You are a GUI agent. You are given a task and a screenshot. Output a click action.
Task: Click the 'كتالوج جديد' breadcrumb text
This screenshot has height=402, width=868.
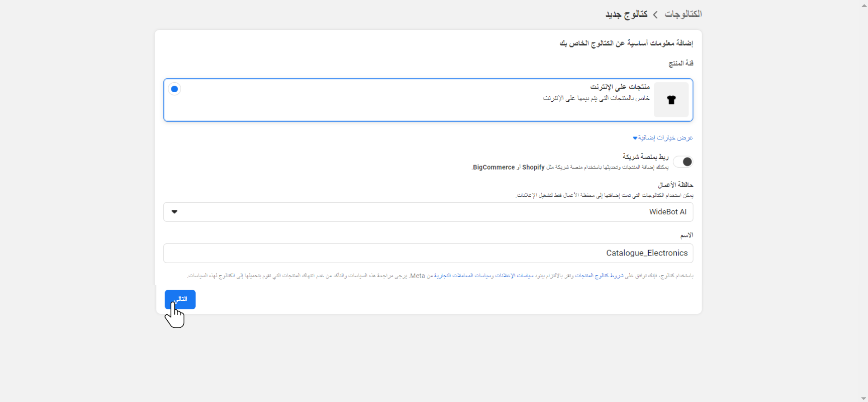click(626, 14)
